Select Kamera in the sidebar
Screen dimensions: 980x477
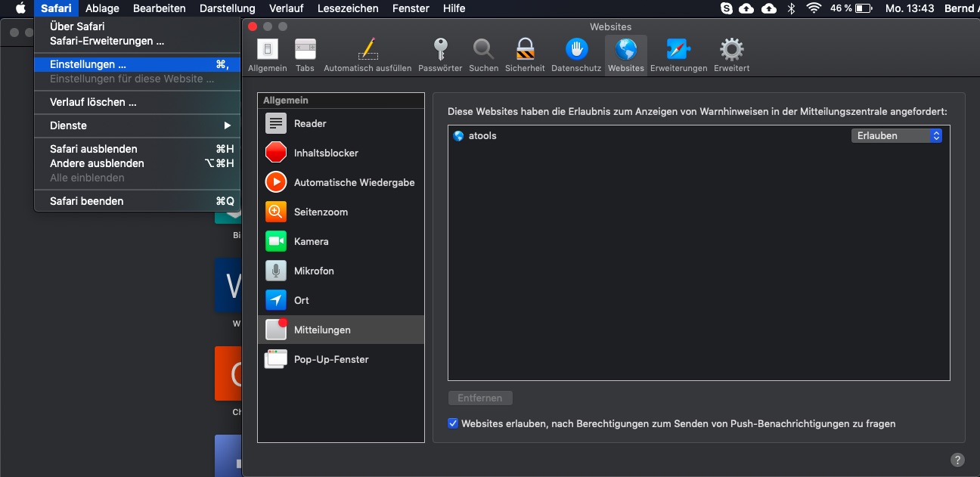tap(341, 241)
